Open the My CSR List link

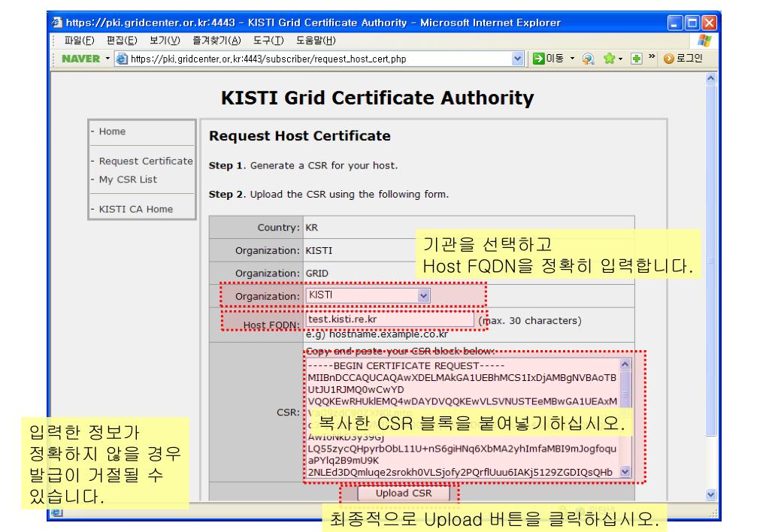[x=128, y=180]
